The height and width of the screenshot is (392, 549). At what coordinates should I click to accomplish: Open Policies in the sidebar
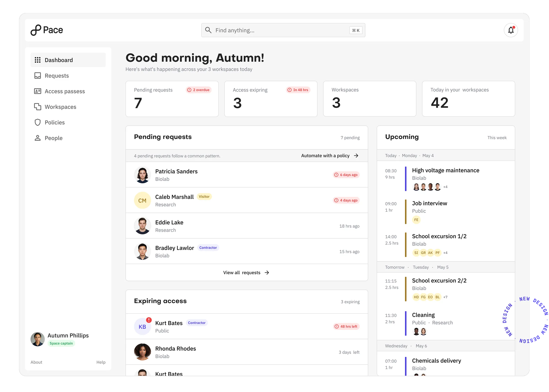pos(68,122)
